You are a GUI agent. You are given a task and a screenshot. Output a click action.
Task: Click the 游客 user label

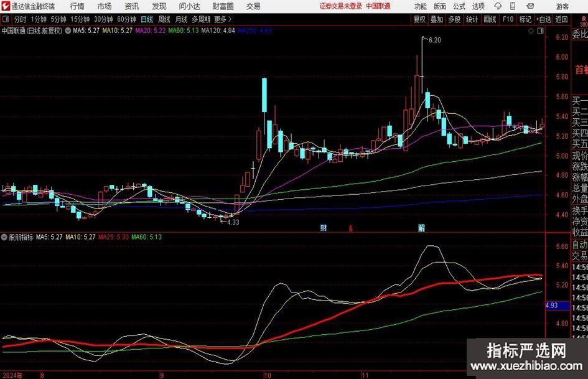(562, 6)
